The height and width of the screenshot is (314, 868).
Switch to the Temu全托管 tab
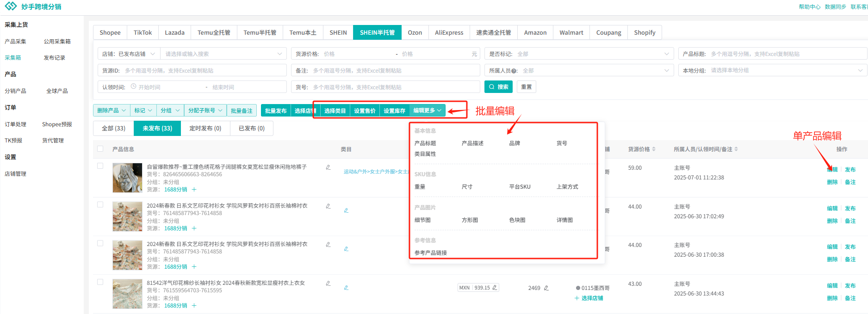214,32
